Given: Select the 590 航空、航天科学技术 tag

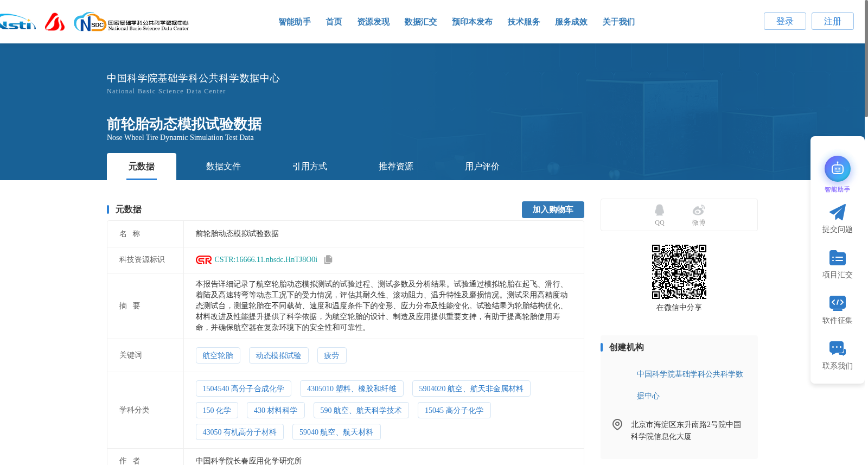Looking at the screenshot, I should point(361,410).
